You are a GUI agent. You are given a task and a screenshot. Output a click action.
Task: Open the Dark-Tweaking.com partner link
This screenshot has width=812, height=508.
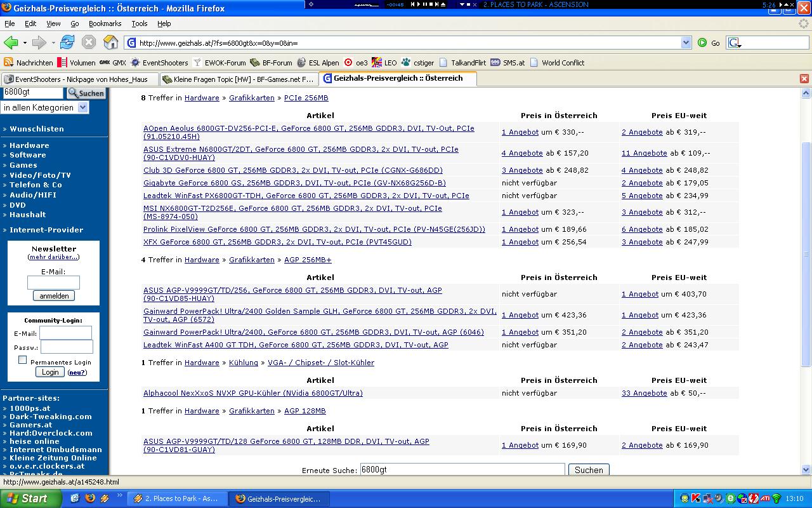[x=51, y=417]
